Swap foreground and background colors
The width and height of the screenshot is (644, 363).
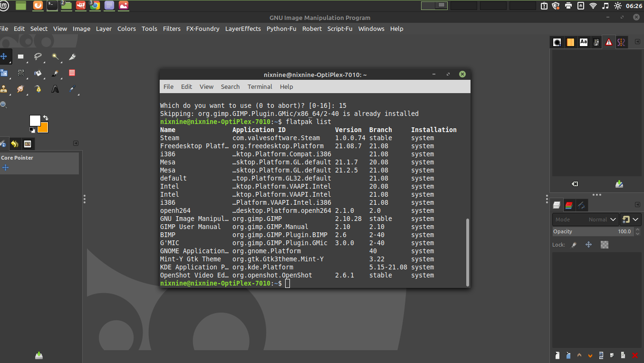pos(46,117)
